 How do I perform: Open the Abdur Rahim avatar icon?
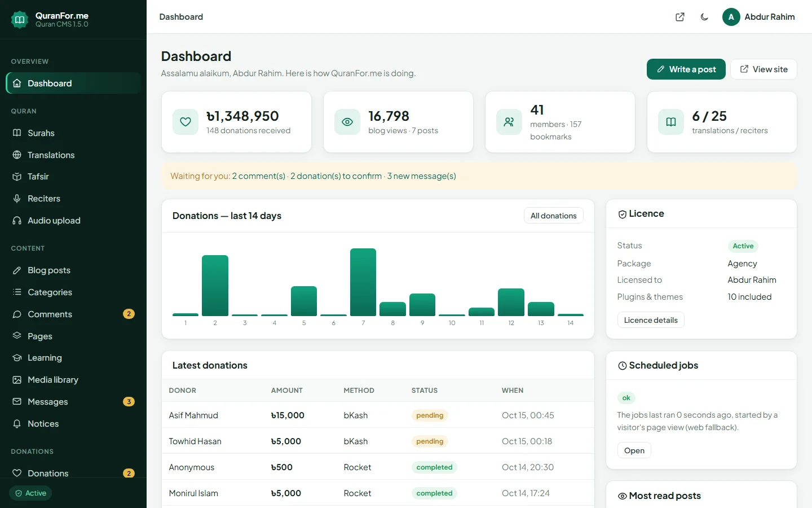pos(731,17)
